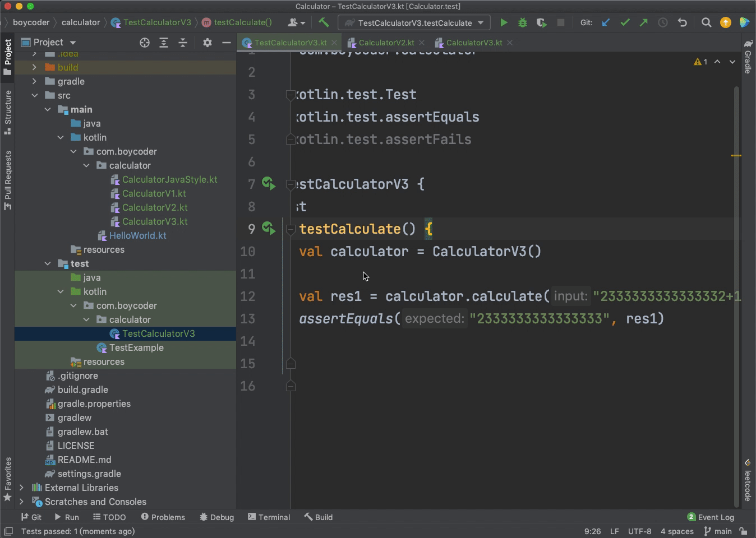The image size is (756, 538).
Task: Open the leetcode side panel
Action: pyautogui.click(x=748, y=480)
